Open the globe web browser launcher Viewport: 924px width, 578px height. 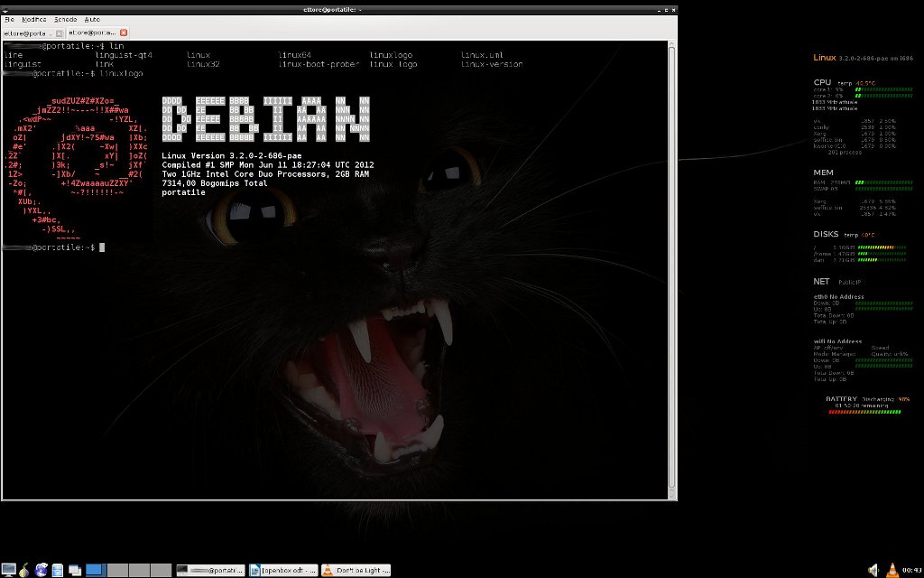[x=42, y=570]
